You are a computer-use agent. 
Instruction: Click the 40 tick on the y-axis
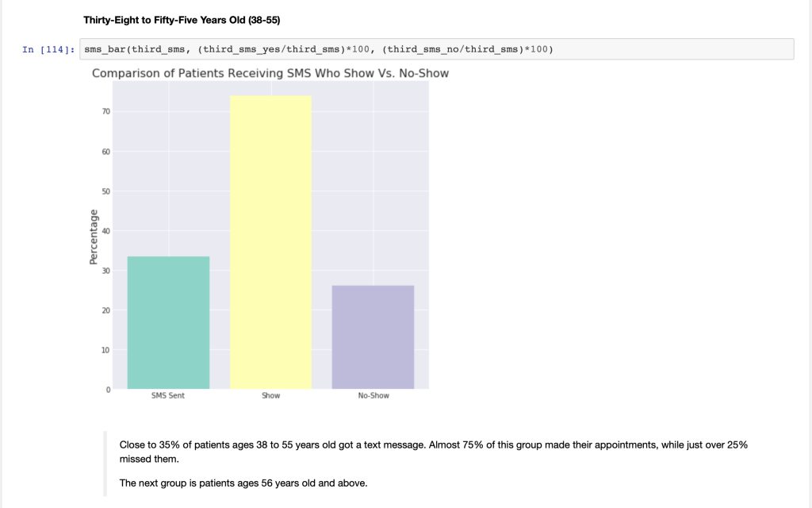105,231
